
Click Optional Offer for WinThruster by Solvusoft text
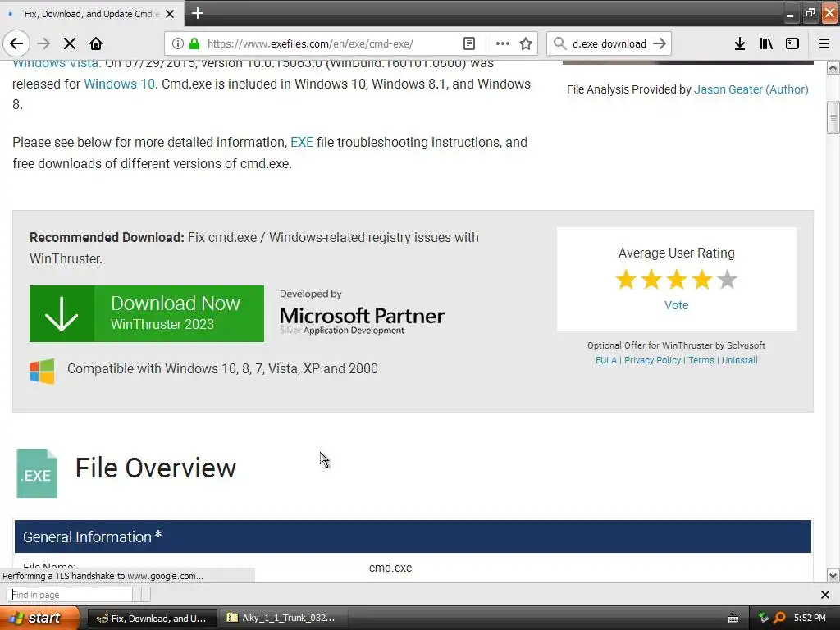point(676,345)
